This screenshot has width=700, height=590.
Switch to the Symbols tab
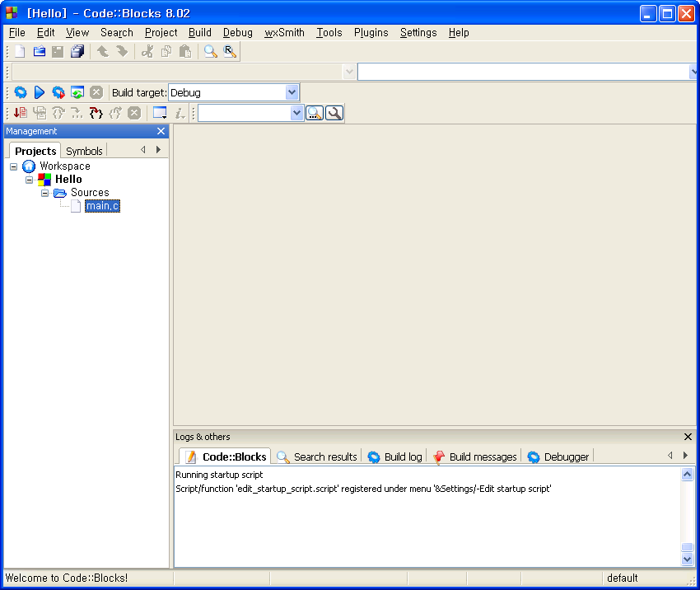click(84, 151)
